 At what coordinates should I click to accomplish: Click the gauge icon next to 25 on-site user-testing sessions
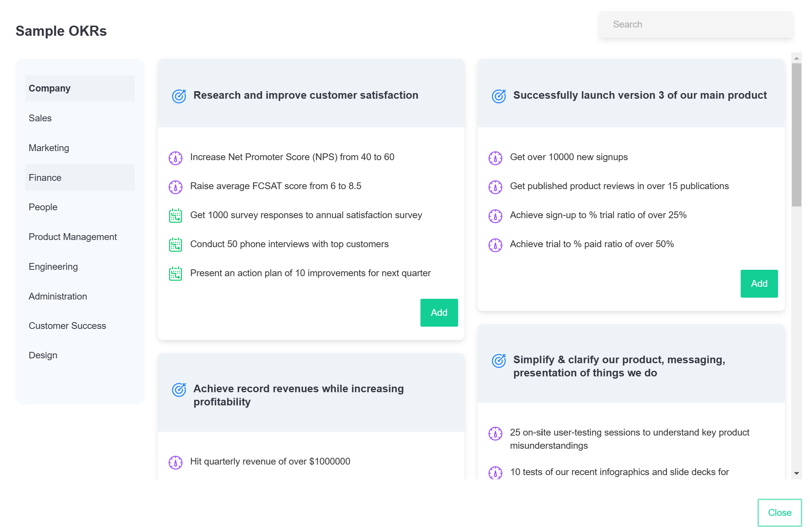(x=495, y=433)
